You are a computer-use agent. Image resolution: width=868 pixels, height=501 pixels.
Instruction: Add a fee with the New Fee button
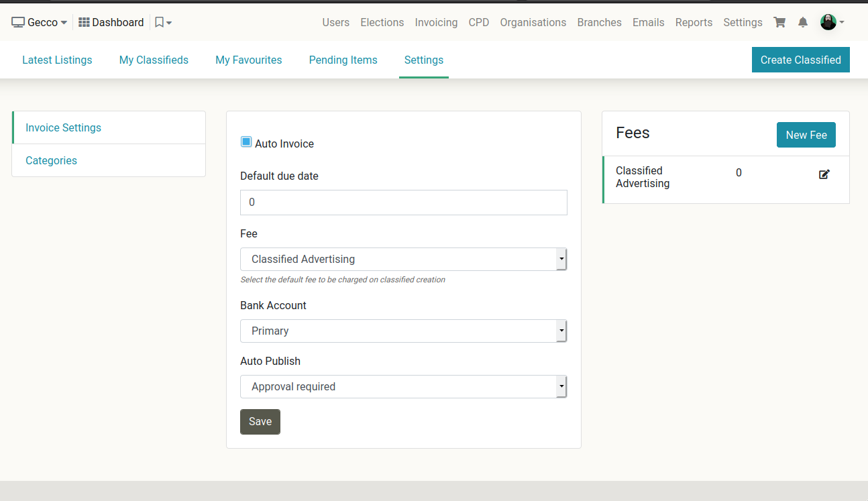(x=806, y=135)
